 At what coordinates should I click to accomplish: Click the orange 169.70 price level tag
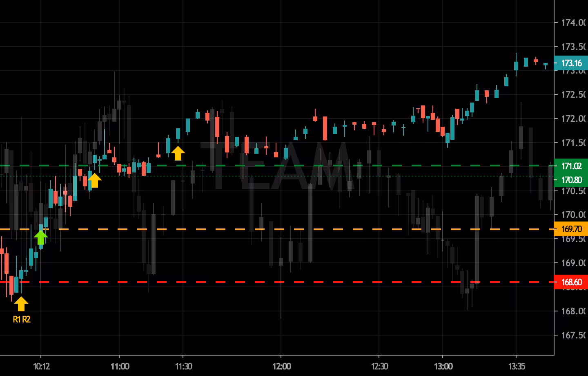(571, 229)
